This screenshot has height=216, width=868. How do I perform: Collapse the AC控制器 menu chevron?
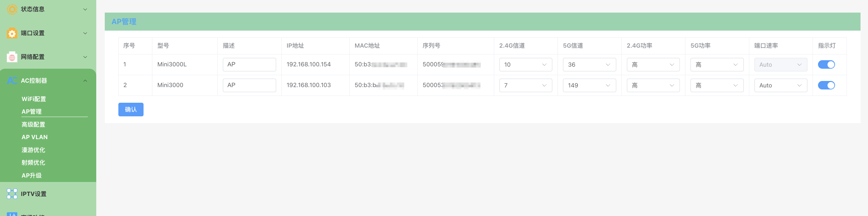click(x=85, y=81)
